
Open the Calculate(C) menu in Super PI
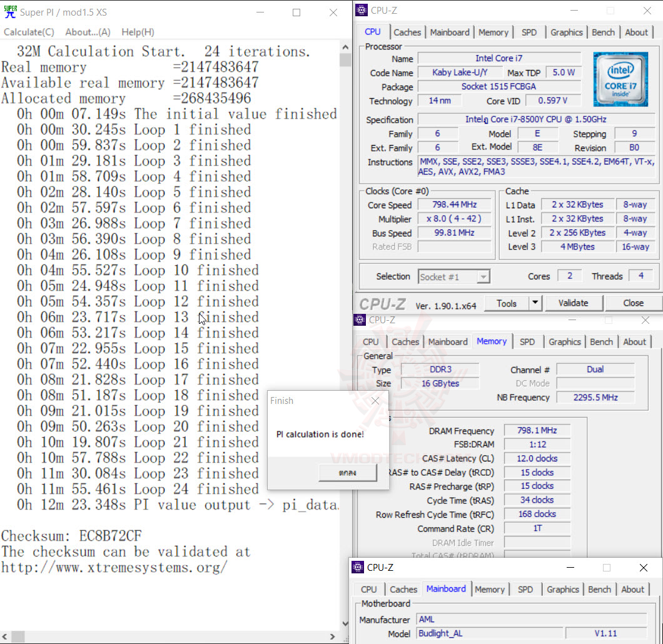tap(29, 32)
